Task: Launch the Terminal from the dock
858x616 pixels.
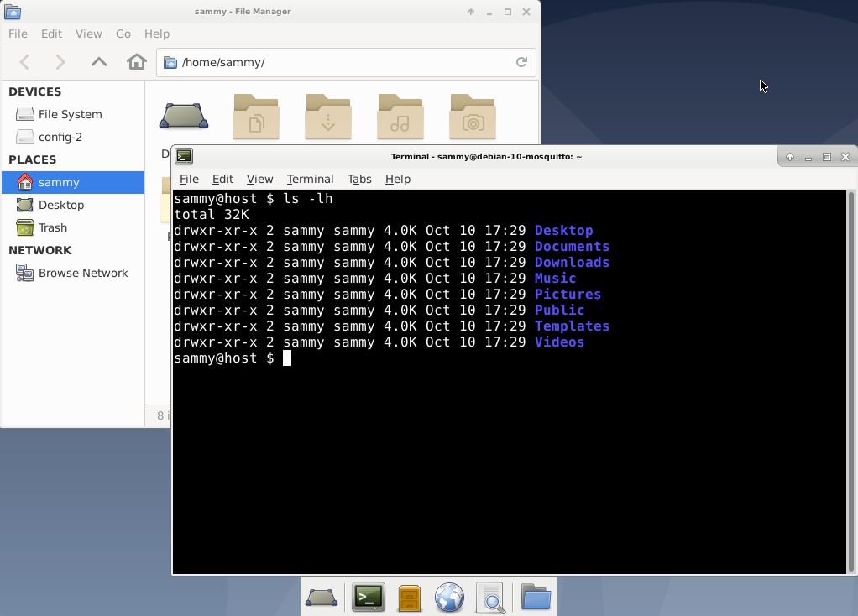Action: 368,598
